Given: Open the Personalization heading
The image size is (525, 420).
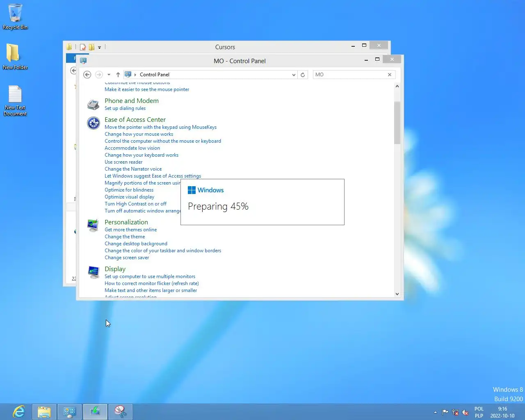Looking at the screenshot, I should click(x=126, y=222).
